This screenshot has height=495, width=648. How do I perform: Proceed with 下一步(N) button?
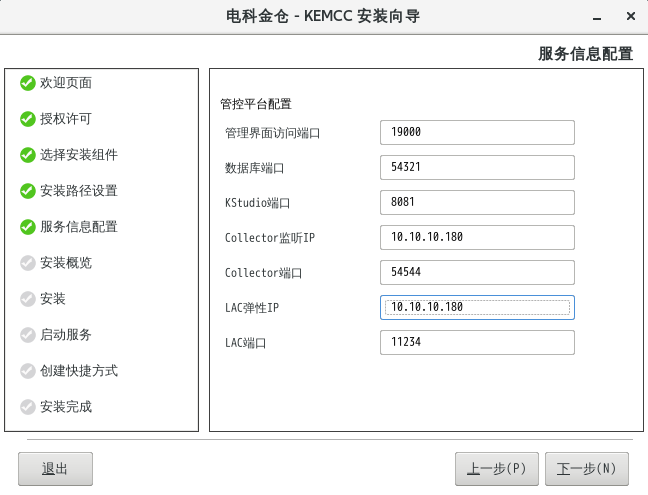click(x=587, y=469)
